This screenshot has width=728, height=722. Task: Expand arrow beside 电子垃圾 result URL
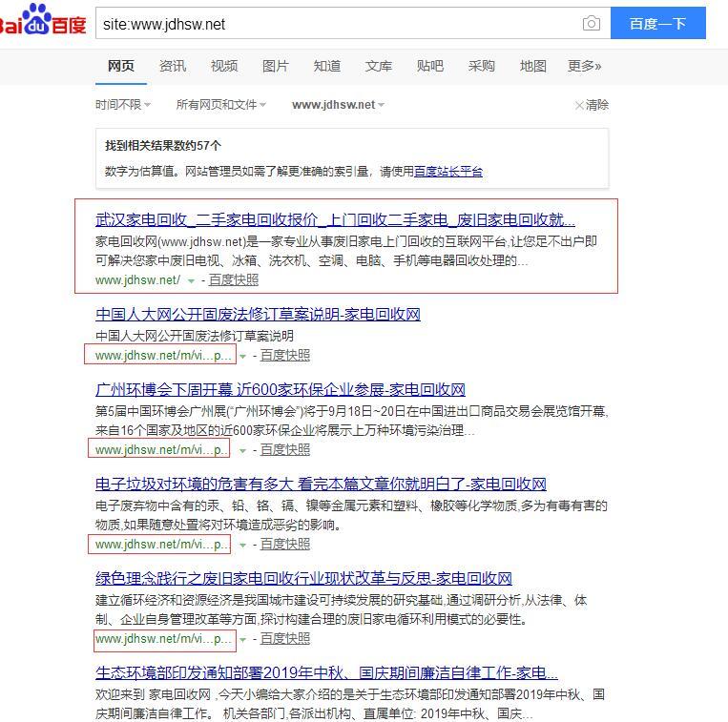point(242,546)
